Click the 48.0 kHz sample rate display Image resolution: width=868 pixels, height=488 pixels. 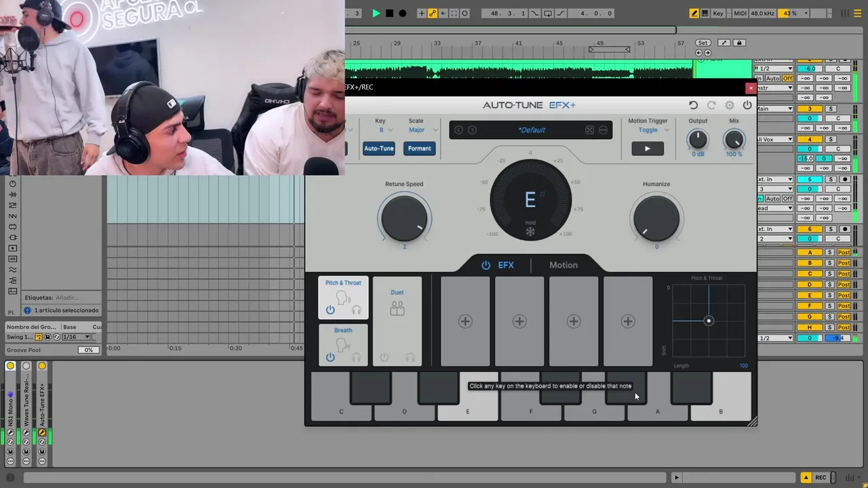click(x=762, y=13)
